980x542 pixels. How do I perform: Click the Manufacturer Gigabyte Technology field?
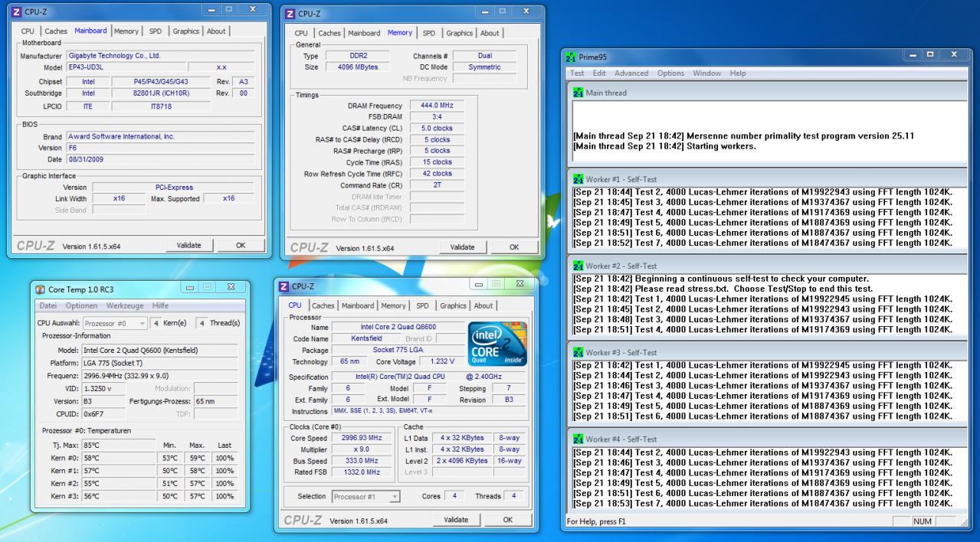click(161, 56)
